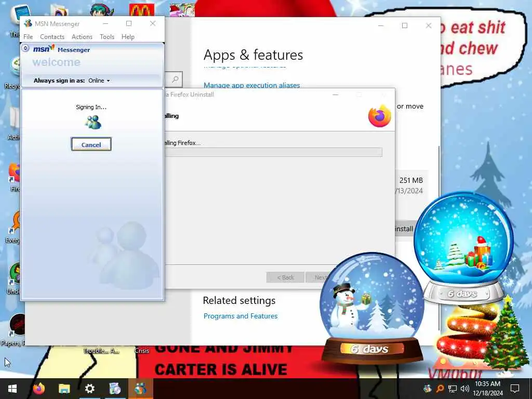Click the MSN Messenger system tray icon
The width and height of the screenshot is (532, 399).
pyautogui.click(x=428, y=389)
